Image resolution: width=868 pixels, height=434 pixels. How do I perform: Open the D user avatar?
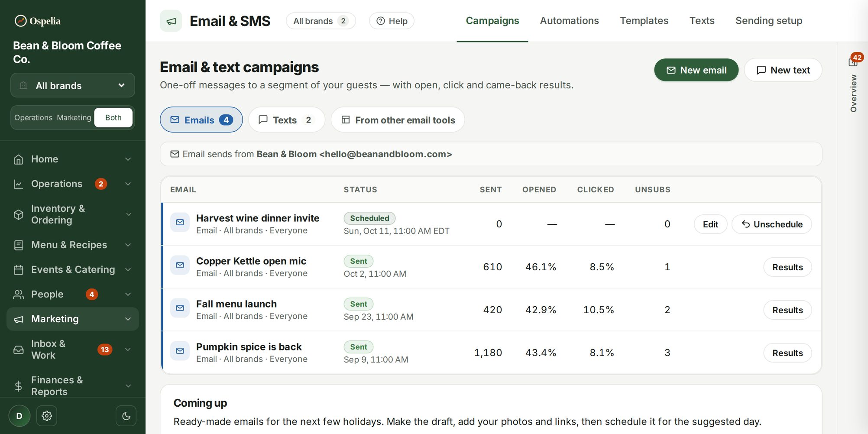(19, 416)
